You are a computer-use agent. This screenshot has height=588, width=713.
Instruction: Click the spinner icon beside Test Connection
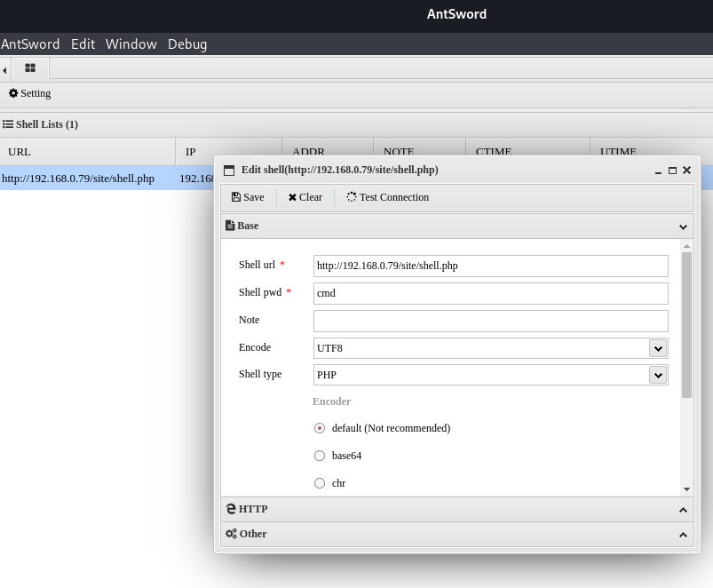click(x=352, y=197)
